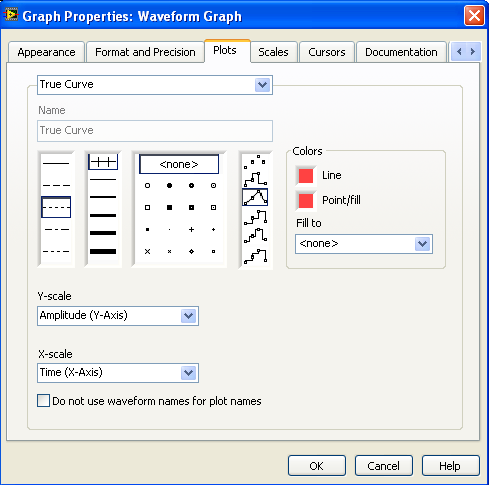The height and width of the screenshot is (485, 489).
Task: Click the plot Name text field
Action: point(155,131)
